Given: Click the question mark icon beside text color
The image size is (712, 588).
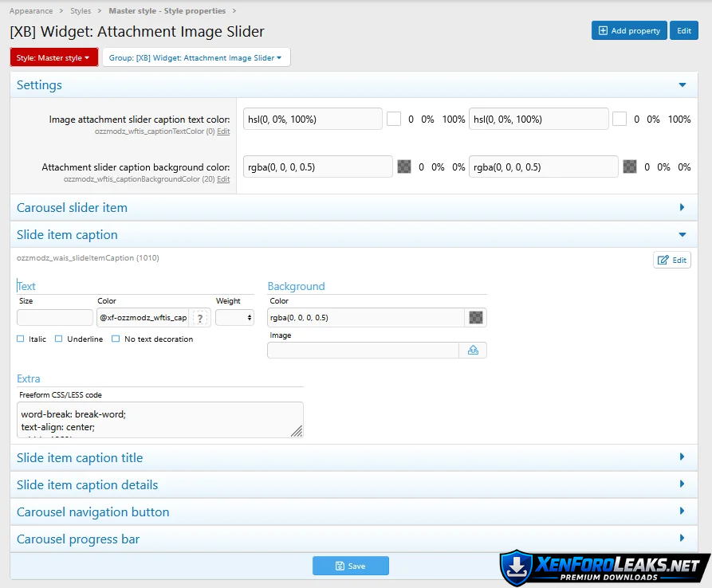Looking at the screenshot, I should pos(200,318).
